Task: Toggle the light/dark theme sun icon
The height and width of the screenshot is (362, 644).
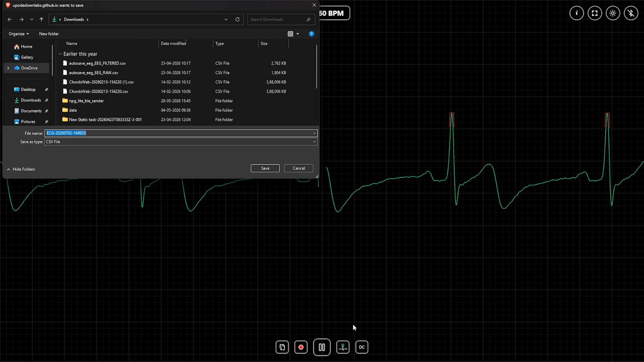Action: tap(613, 13)
